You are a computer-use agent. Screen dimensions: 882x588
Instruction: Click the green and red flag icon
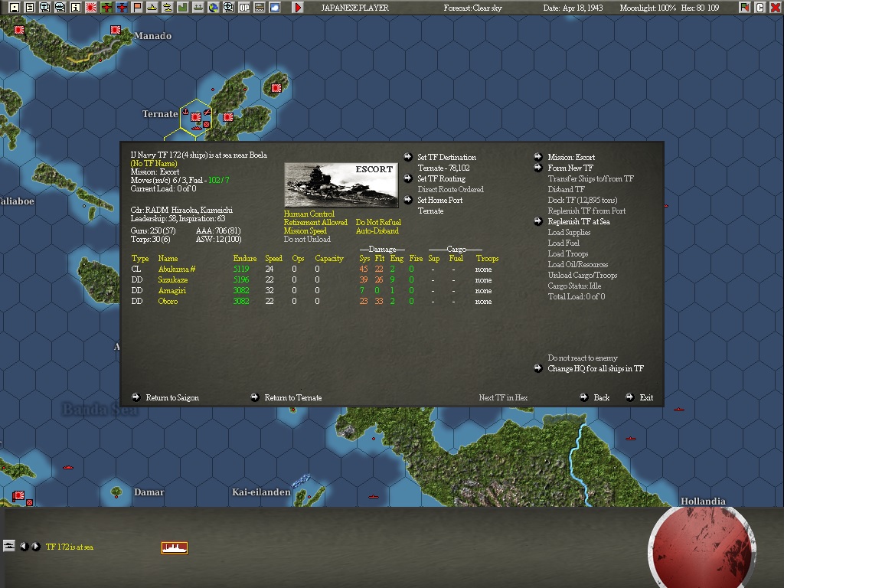tap(745, 8)
